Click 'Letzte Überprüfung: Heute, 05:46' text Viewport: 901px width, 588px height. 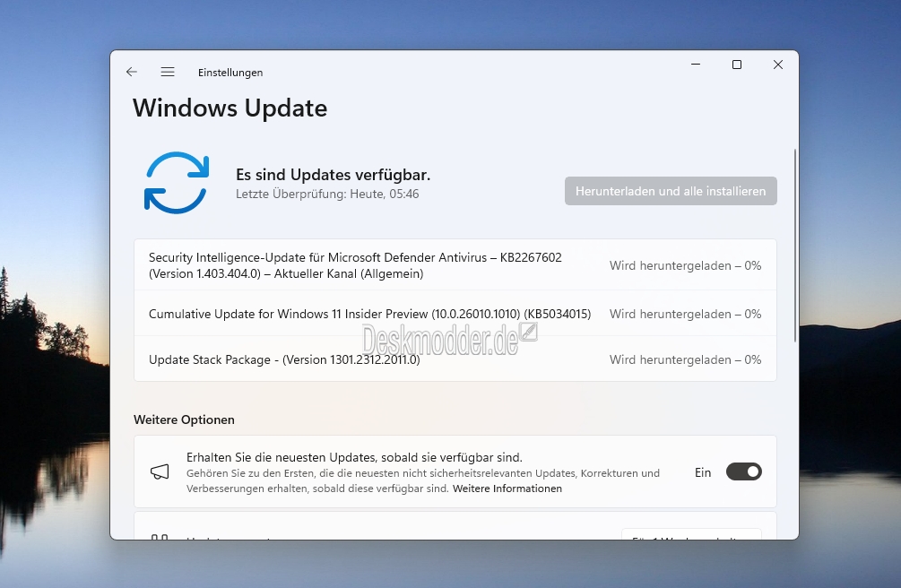pyautogui.click(x=327, y=195)
